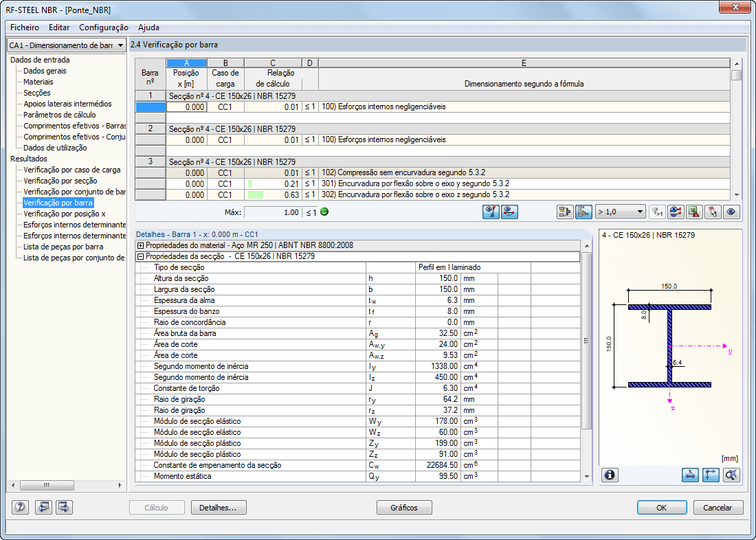Expand Propriedades do material Aço MR 250
The width and height of the screenshot is (756, 540).
tap(141, 245)
